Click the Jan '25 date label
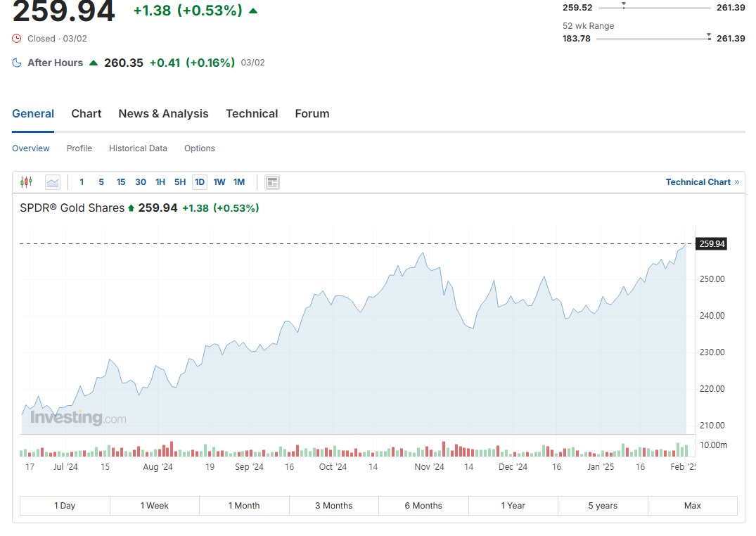This screenshot has width=756, height=536. coord(601,466)
